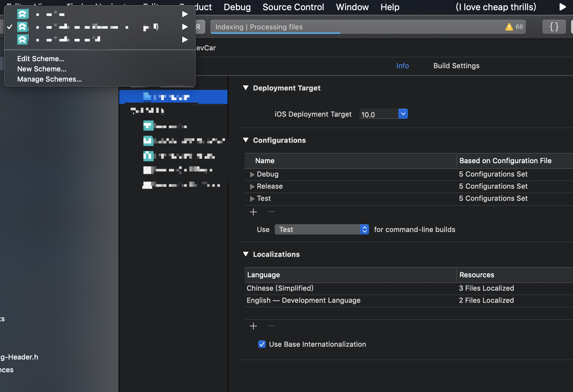Select the third target in targets list
The image size is (573, 392).
pos(178,156)
